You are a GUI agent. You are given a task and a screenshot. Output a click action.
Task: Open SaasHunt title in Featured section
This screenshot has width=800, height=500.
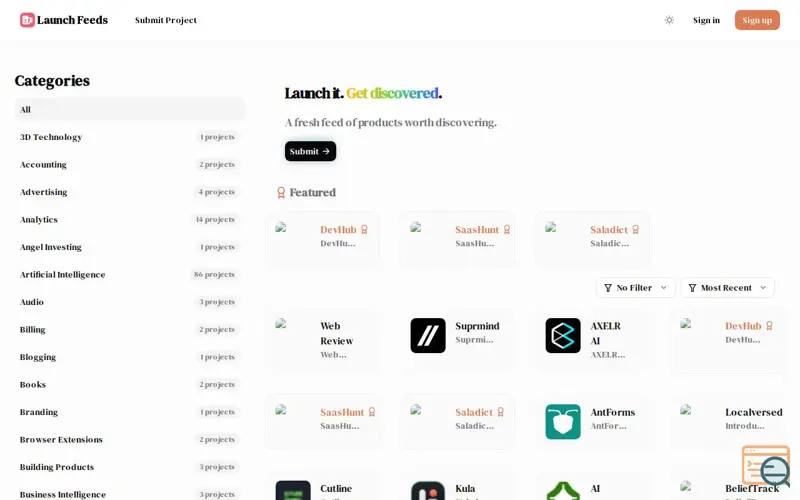click(477, 230)
